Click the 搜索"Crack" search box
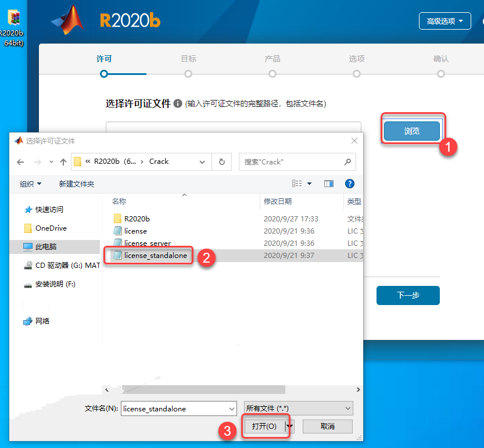Viewport: 484px width, 448px height. (x=297, y=162)
